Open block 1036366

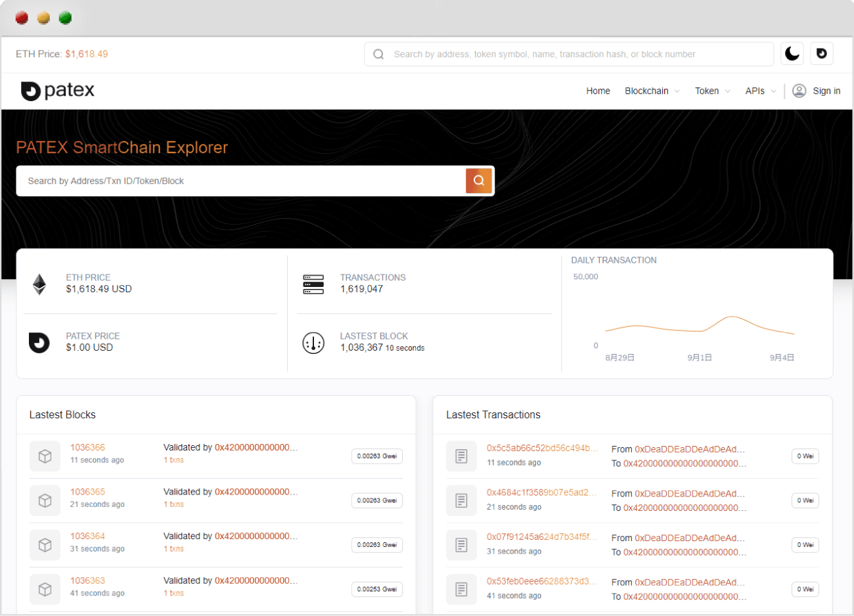(87, 447)
